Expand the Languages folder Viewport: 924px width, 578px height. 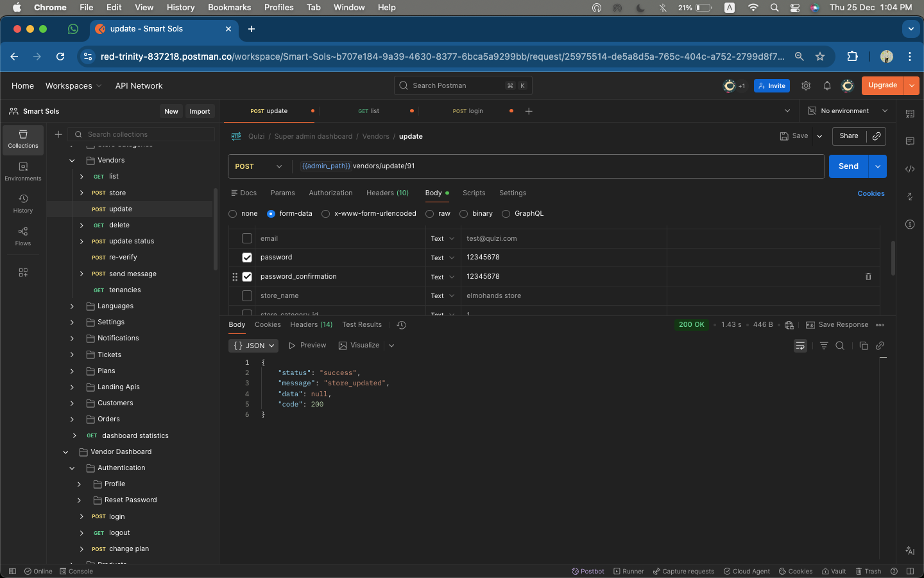pyautogui.click(x=72, y=306)
